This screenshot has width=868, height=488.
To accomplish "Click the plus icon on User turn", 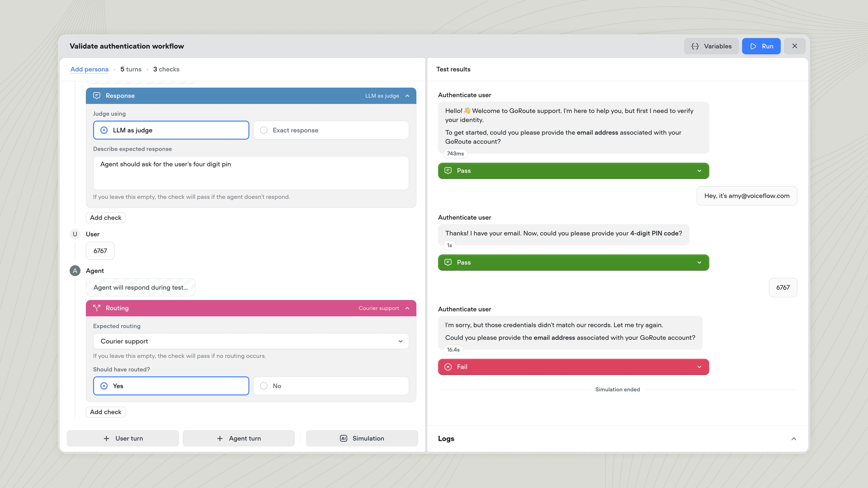I will [106, 439].
